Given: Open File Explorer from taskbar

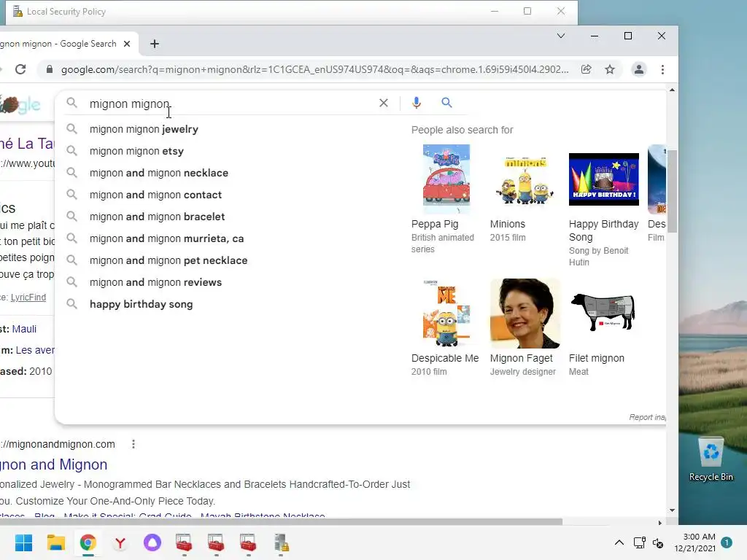Looking at the screenshot, I should click(x=55, y=542).
